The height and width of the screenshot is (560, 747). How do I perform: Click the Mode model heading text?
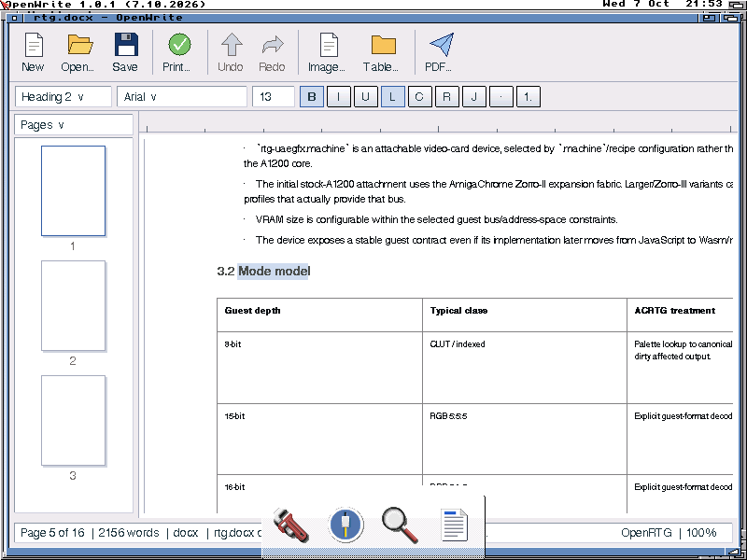(x=274, y=272)
